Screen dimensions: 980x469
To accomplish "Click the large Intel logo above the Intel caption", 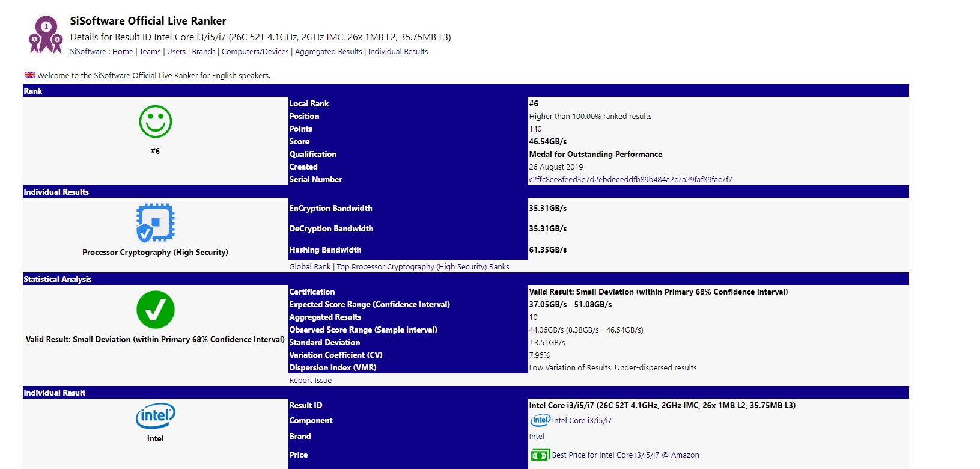I will pos(156,416).
